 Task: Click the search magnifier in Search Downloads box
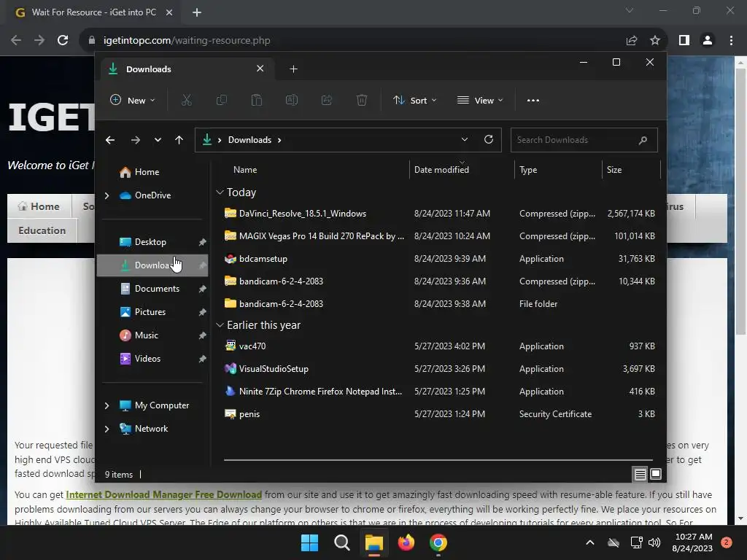[x=643, y=140]
